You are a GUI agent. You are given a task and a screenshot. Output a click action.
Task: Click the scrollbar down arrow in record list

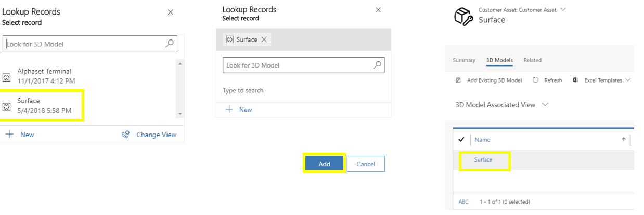click(x=180, y=113)
